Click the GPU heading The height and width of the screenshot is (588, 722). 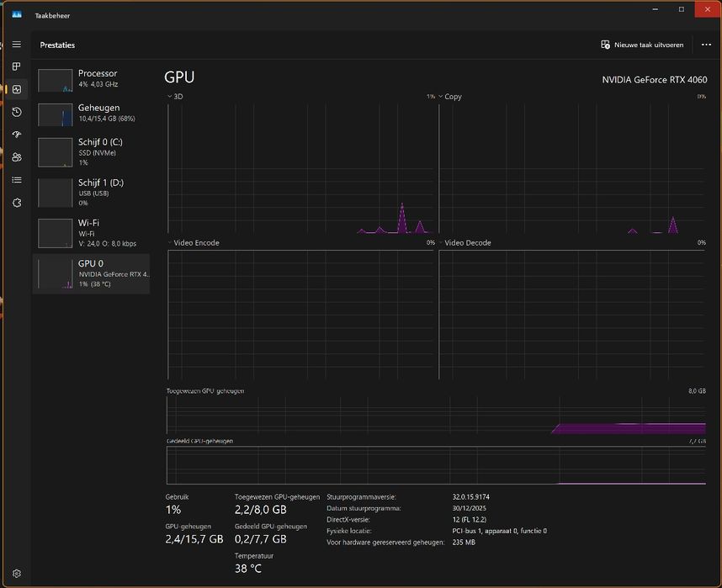[179, 77]
